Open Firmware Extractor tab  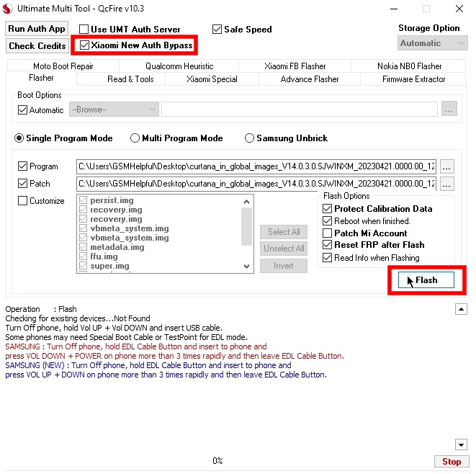(413, 79)
